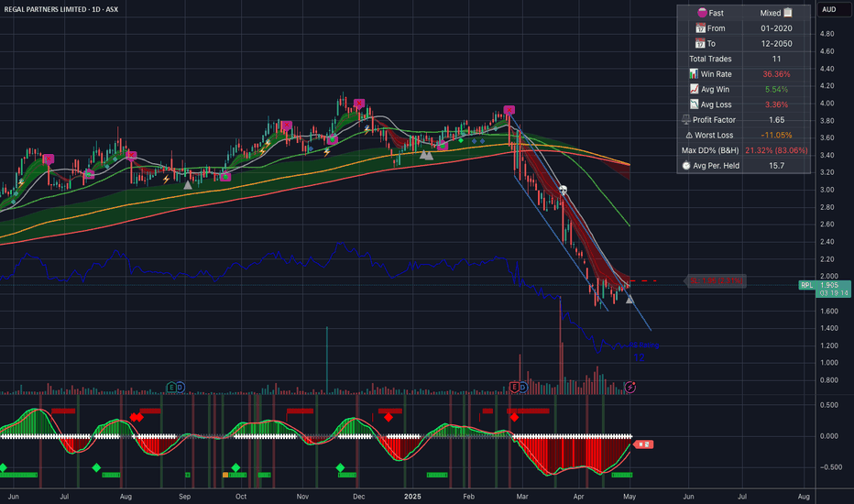
Task: Click the Profit Factor value 1.65
Action: tap(776, 119)
